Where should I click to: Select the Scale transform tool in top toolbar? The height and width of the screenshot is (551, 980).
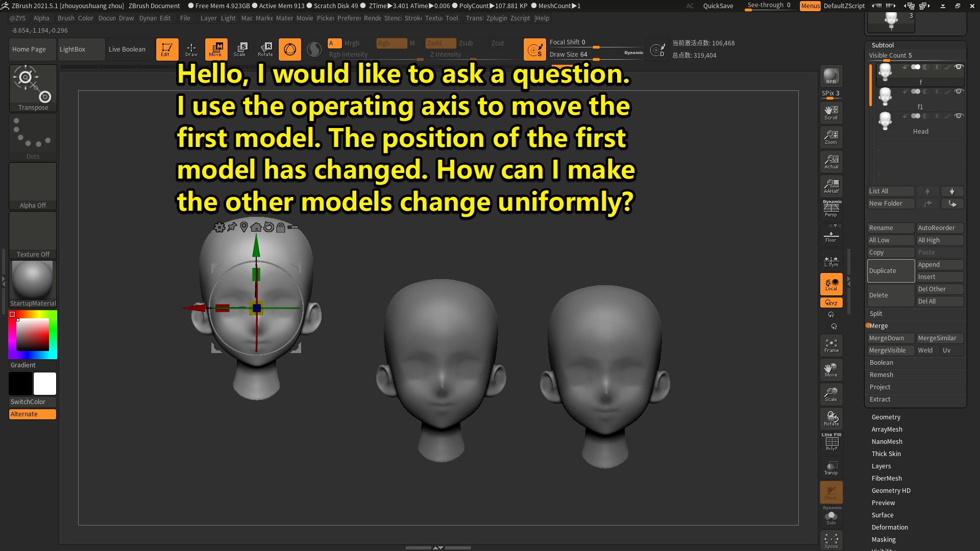(x=240, y=49)
